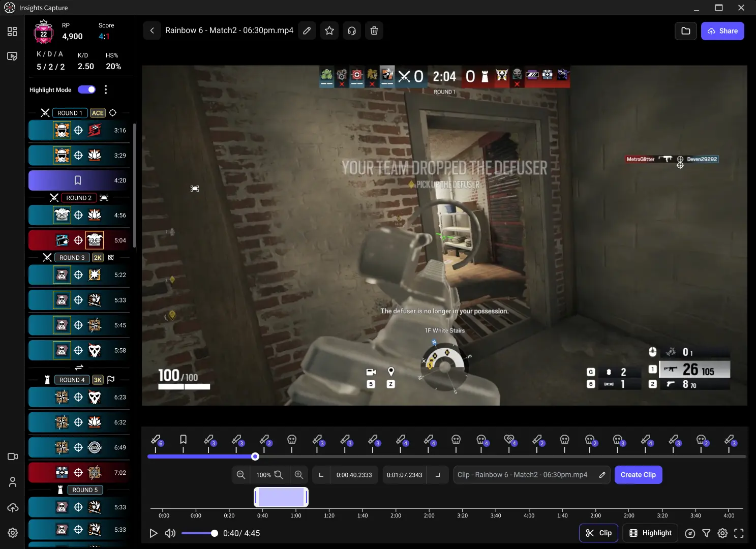Screen dimensions: 756x549
Task: Go back from the match video
Action: [152, 30]
